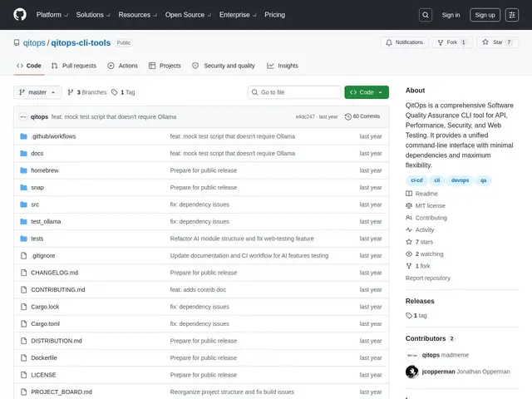Open the Insights tab
Image resolution: width=532 pixels, height=399 pixels.
(x=283, y=66)
